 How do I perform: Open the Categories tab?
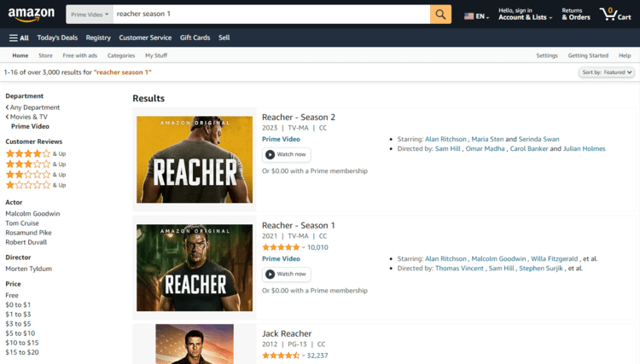(x=121, y=55)
